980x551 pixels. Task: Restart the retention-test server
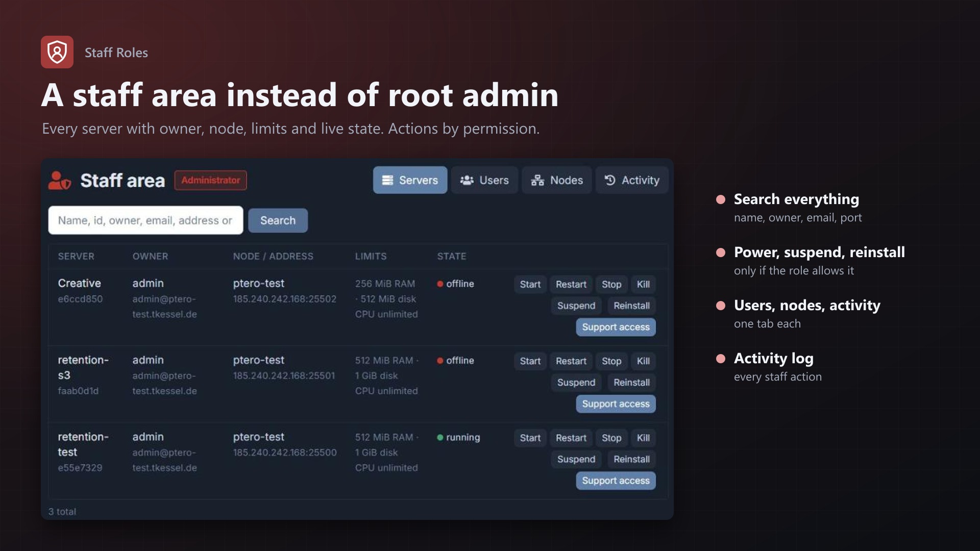coord(571,438)
